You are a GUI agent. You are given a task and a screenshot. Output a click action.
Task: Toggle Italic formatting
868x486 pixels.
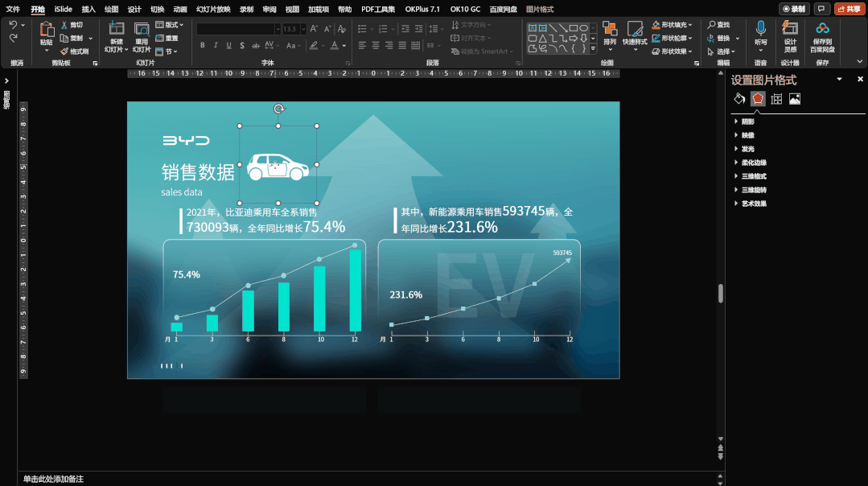(216, 45)
